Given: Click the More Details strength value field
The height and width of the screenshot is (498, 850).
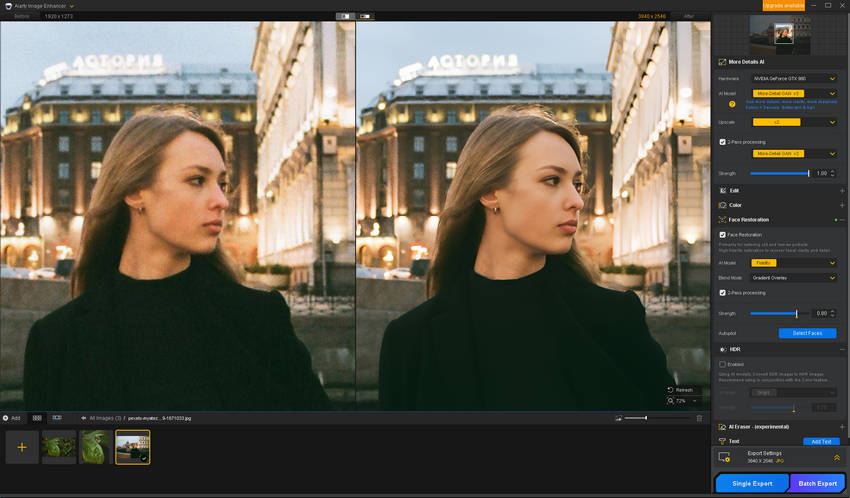Looking at the screenshot, I should tap(822, 173).
